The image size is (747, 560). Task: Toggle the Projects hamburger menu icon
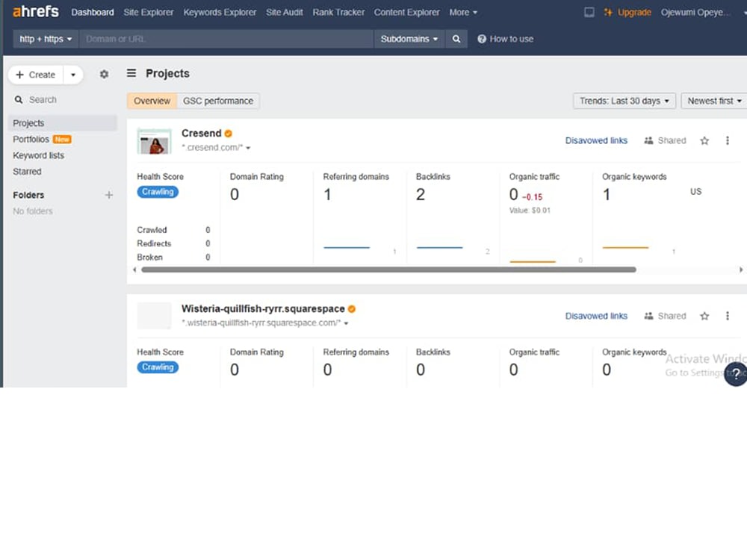pos(131,73)
